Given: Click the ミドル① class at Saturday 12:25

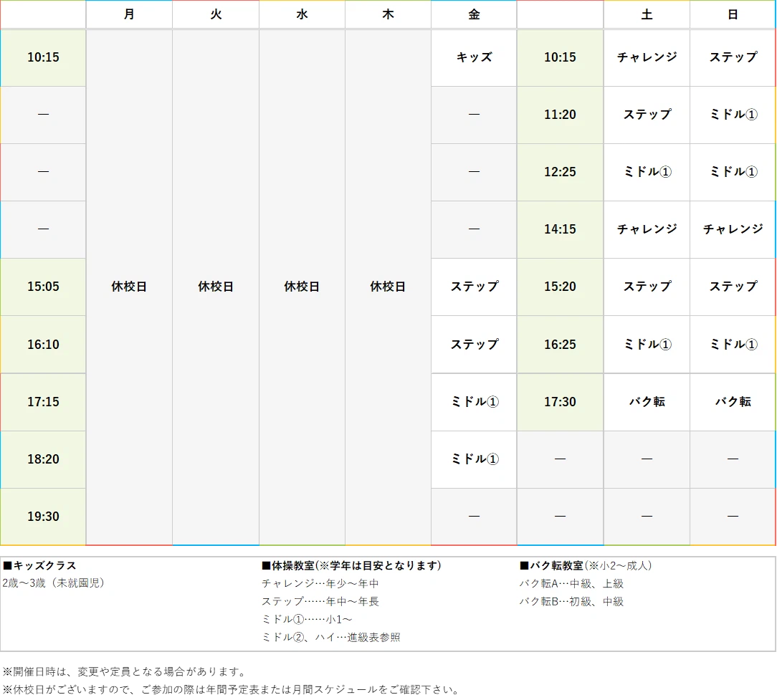Looking at the screenshot, I should pos(647,172).
